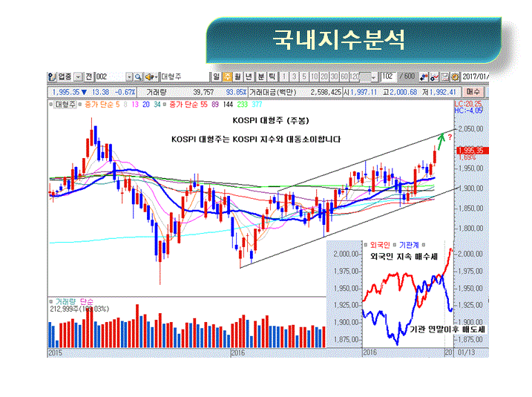Click the chart save template icon

[445, 77]
